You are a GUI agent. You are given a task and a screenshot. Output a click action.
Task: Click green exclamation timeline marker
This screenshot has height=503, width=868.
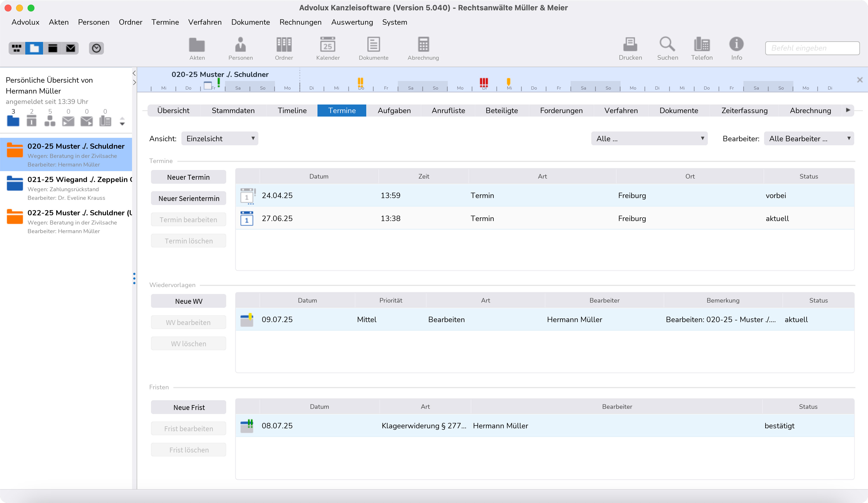[219, 82]
